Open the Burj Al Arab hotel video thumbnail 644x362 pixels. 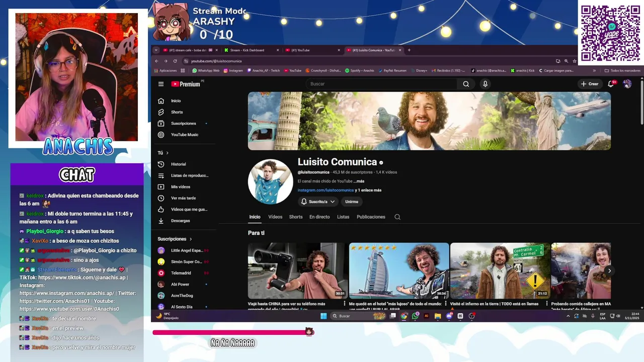point(399,271)
